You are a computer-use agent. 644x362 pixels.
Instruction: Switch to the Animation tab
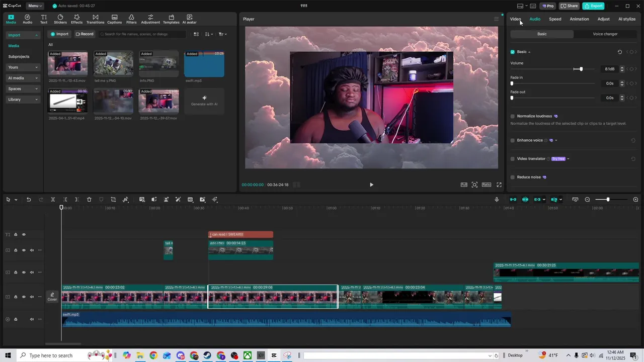tap(579, 19)
